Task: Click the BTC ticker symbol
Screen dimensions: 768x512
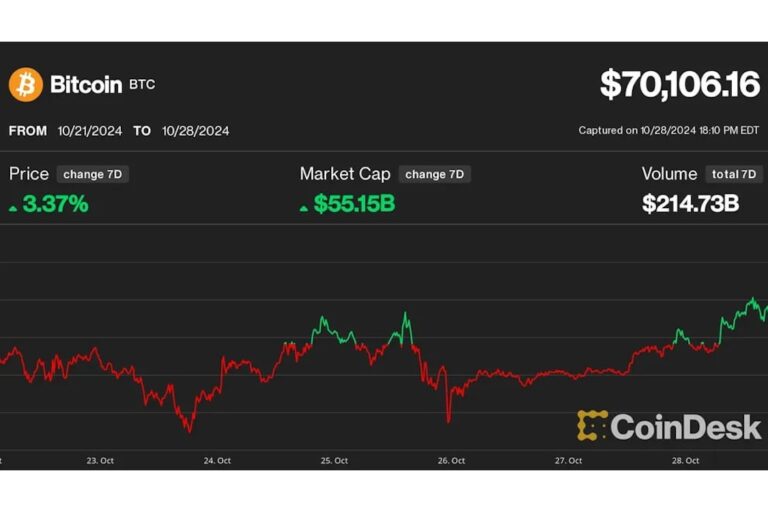Action: click(x=142, y=86)
